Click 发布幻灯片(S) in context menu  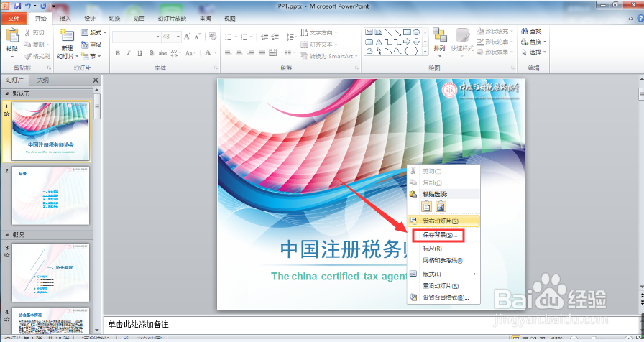pyautogui.click(x=443, y=221)
